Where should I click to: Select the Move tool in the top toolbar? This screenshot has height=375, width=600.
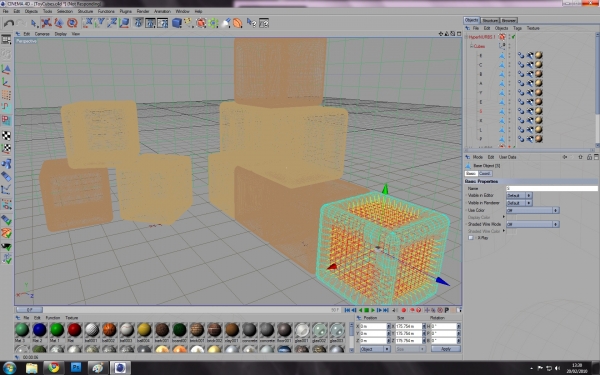[46, 23]
